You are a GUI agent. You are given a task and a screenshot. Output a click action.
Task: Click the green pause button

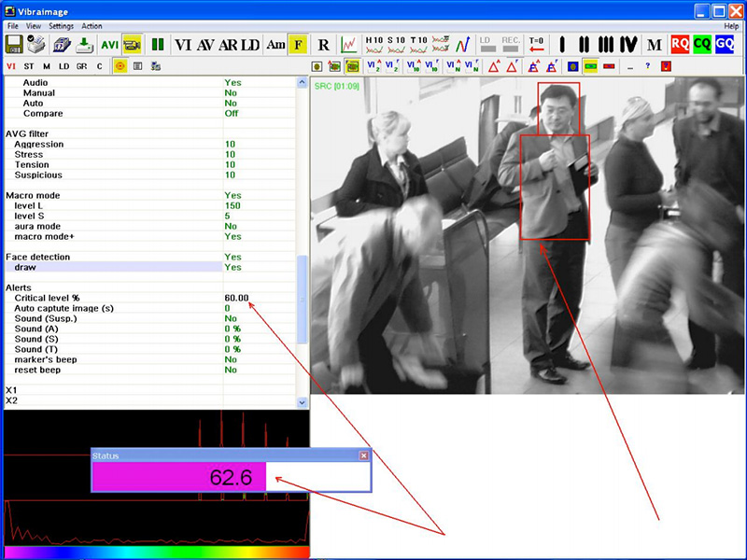tap(158, 45)
